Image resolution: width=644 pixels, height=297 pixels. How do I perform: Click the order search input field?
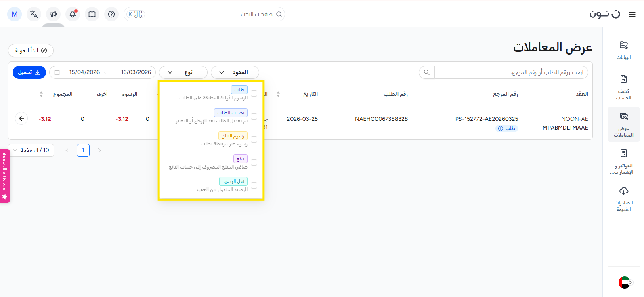coord(511,72)
